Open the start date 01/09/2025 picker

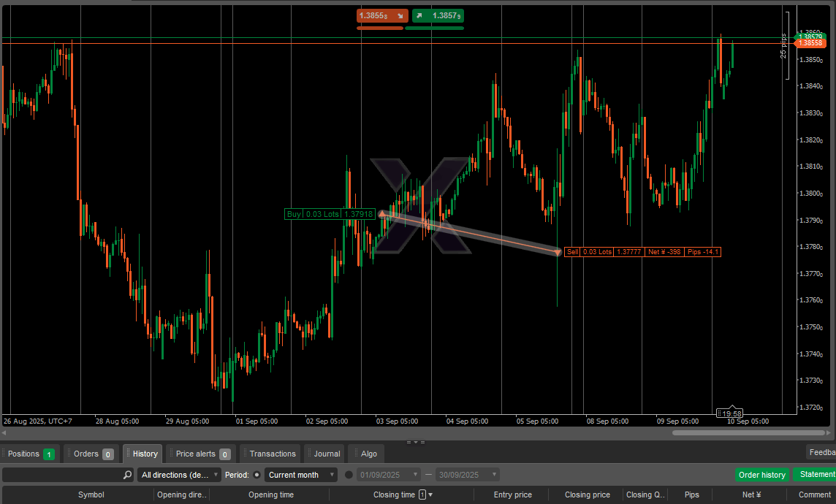389,475
